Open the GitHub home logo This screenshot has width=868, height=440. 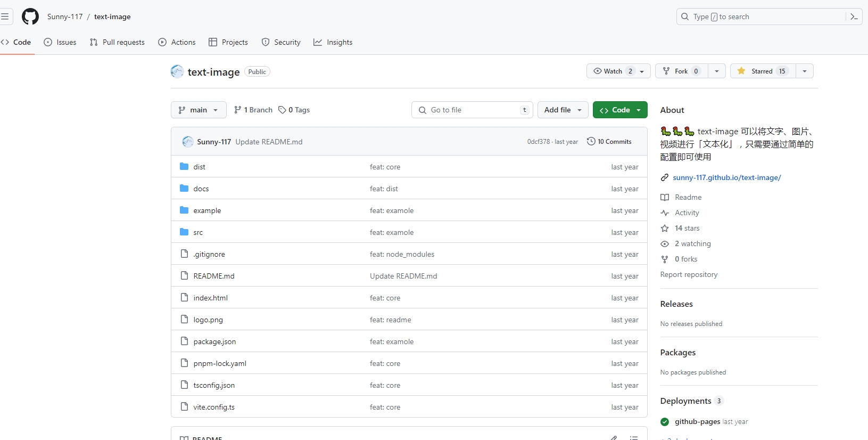(x=30, y=17)
